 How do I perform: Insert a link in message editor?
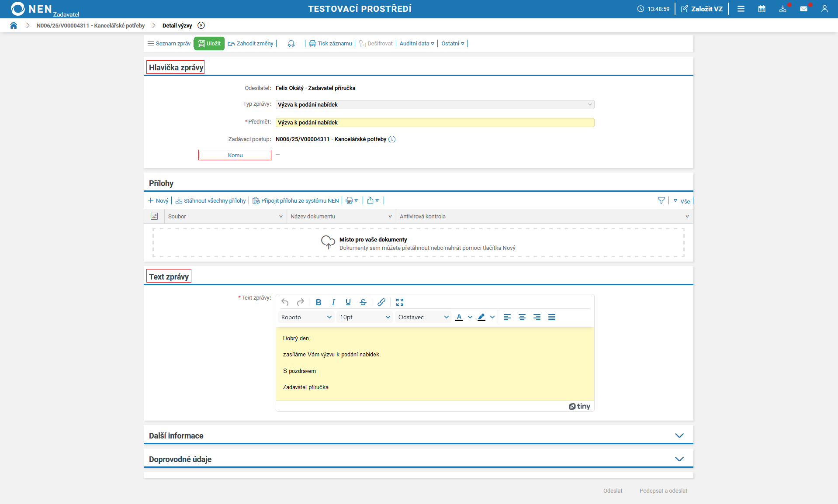(381, 302)
